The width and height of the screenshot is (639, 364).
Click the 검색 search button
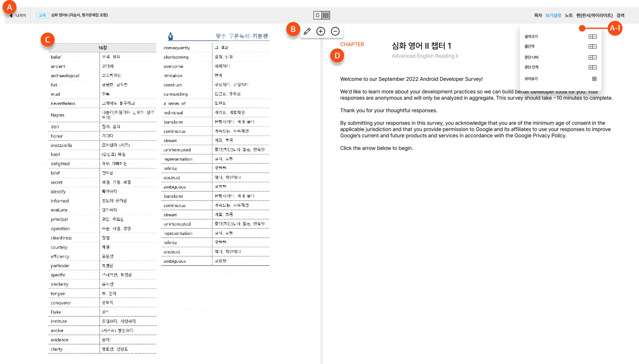(x=620, y=15)
